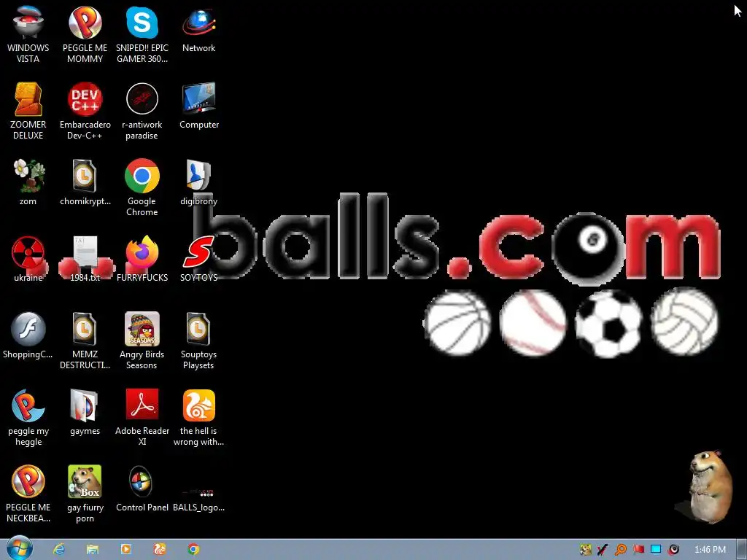
Task: Select the Firefox-logo desktop shortcut
Action: (x=142, y=259)
